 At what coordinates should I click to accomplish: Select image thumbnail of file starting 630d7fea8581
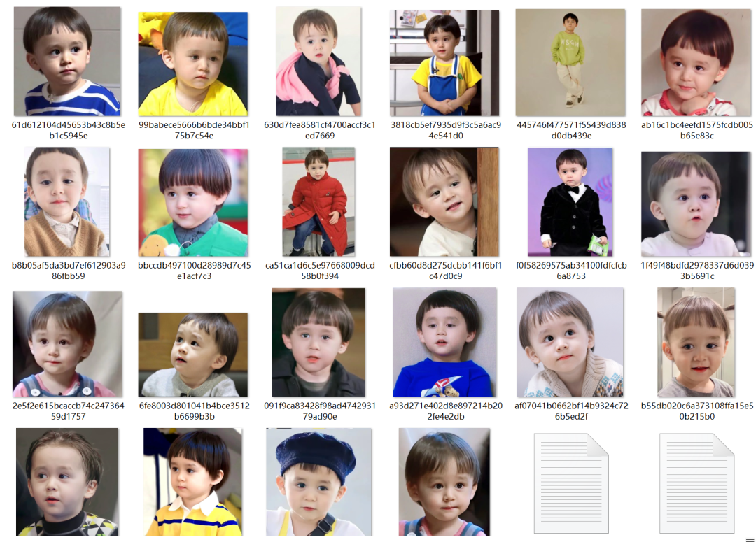pos(318,61)
